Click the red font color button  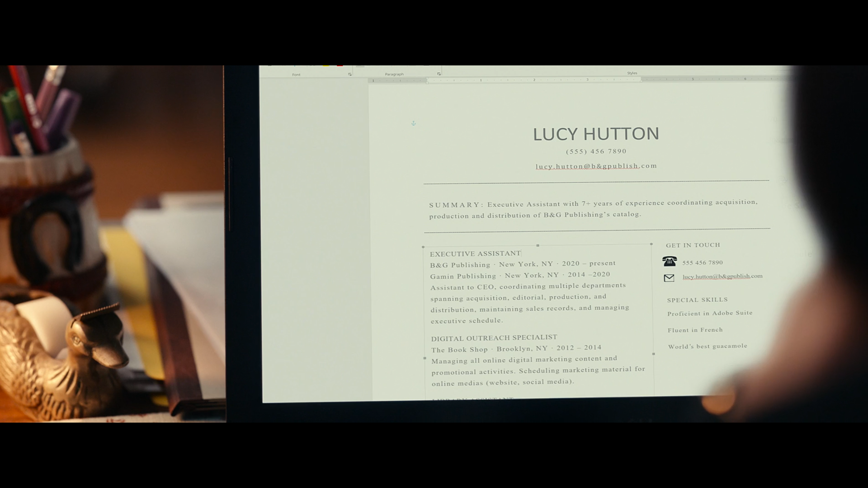coord(340,66)
